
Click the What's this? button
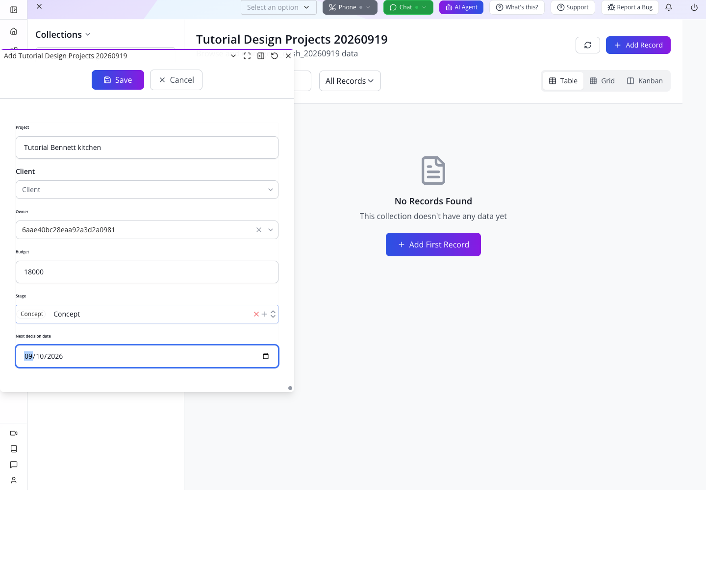517,7
